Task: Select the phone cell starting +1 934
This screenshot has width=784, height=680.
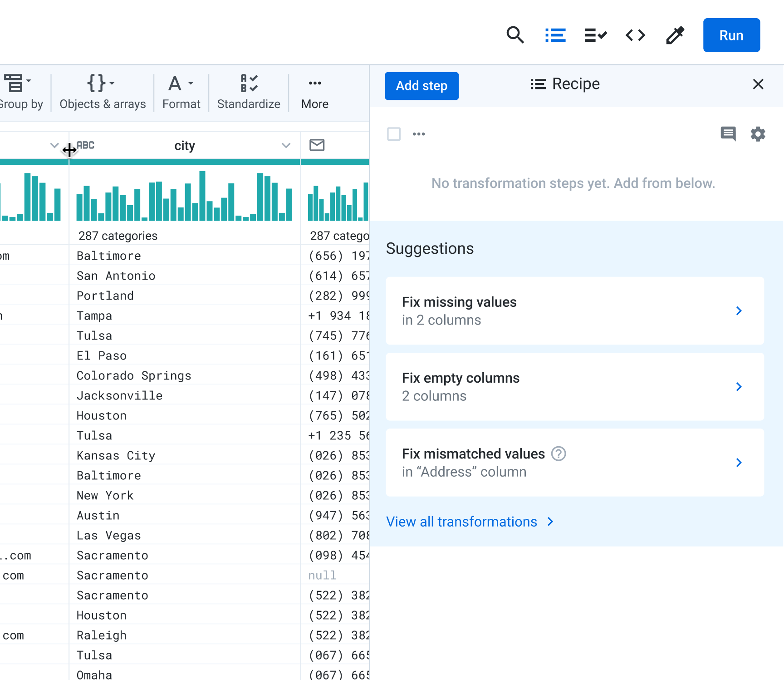Action: (x=335, y=316)
